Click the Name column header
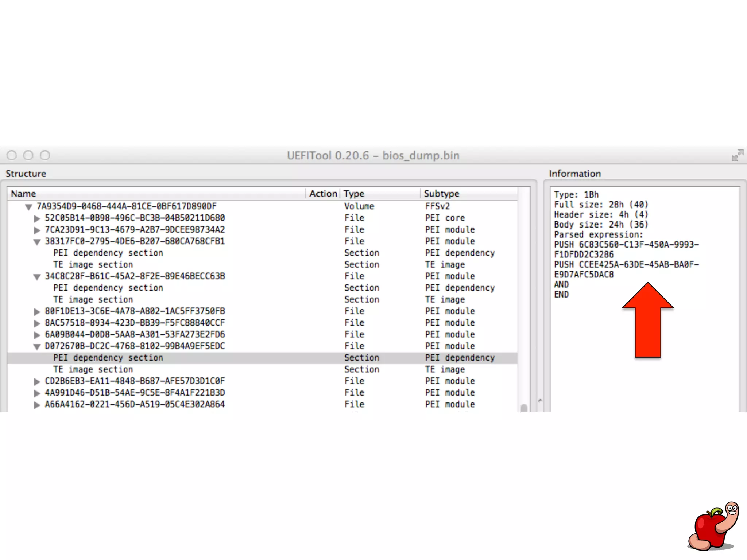The height and width of the screenshot is (560, 747). click(23, 194)
